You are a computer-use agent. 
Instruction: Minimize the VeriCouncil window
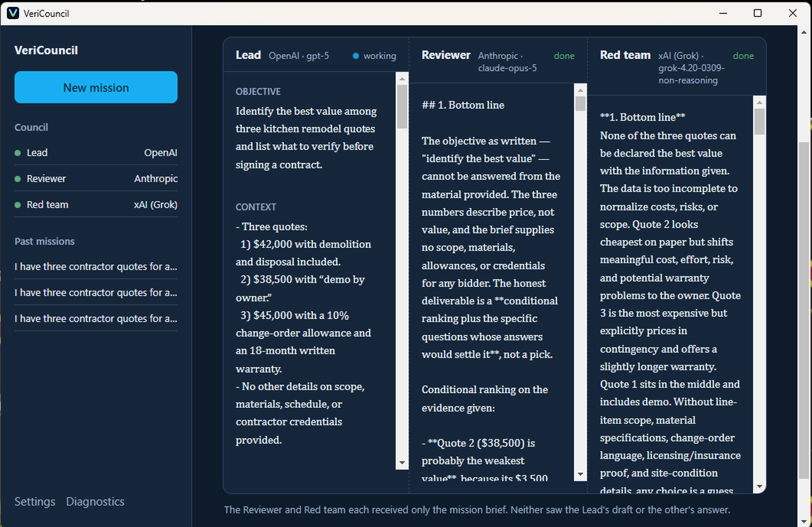[723, 13]
